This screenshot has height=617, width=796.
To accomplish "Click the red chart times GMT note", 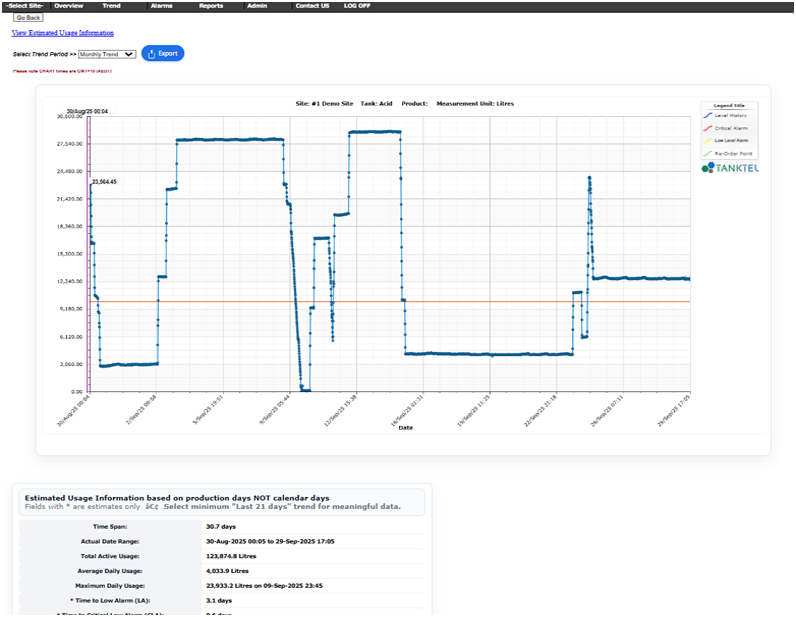I will [x=62, y=71].
